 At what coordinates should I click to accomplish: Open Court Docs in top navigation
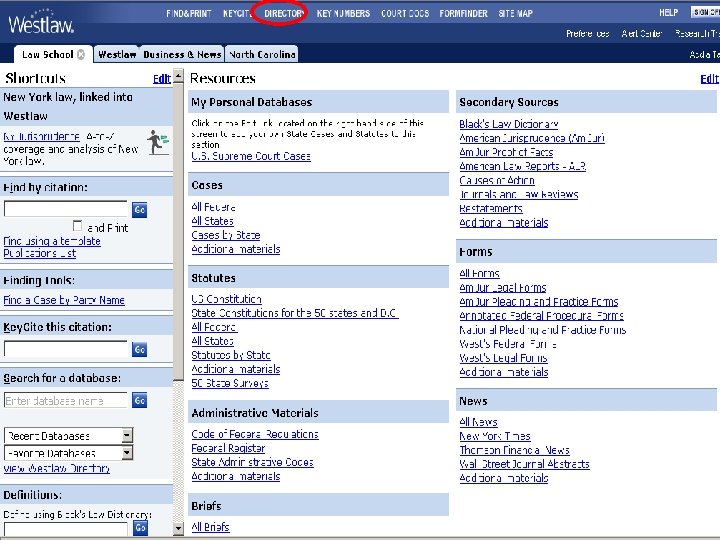coord(405,13)
